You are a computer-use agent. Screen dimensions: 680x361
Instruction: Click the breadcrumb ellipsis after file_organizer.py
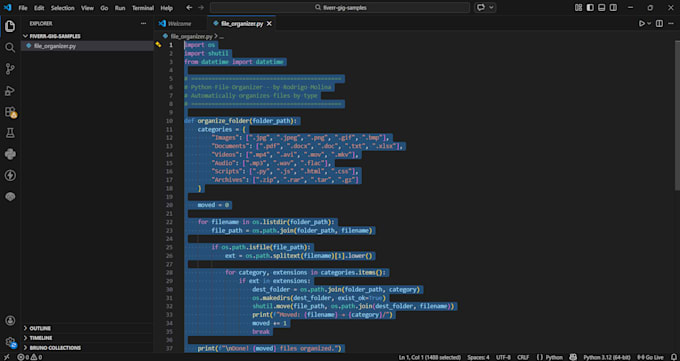click(221, 36)
